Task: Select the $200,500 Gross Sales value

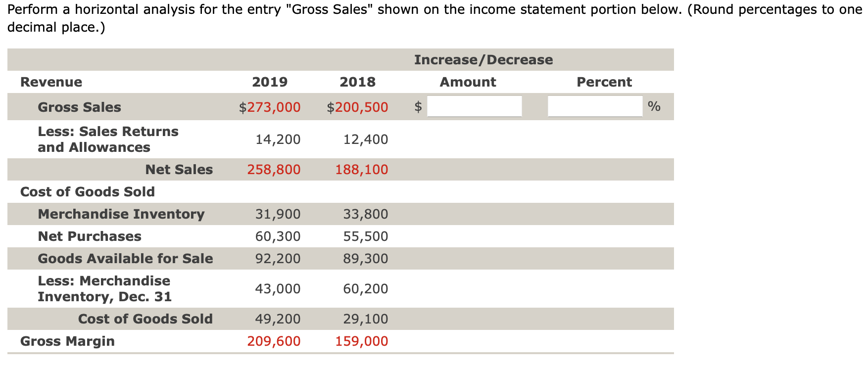Action: point(357,107)
